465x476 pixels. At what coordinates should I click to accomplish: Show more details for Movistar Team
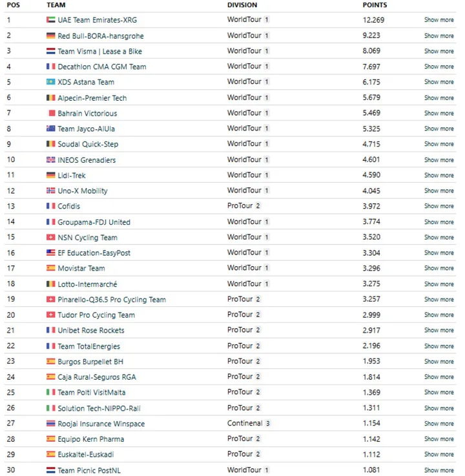(x=439, y=268)
